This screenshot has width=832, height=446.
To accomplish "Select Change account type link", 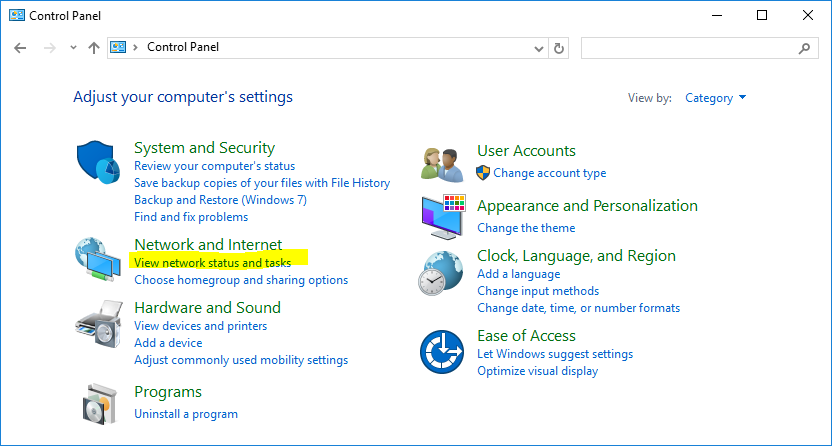I will 549,173.
